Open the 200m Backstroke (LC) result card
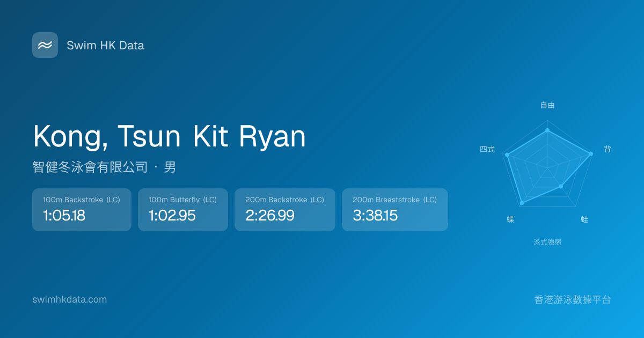Image resolution: width=644 pixels, height=338 pixels. point(284,210)
